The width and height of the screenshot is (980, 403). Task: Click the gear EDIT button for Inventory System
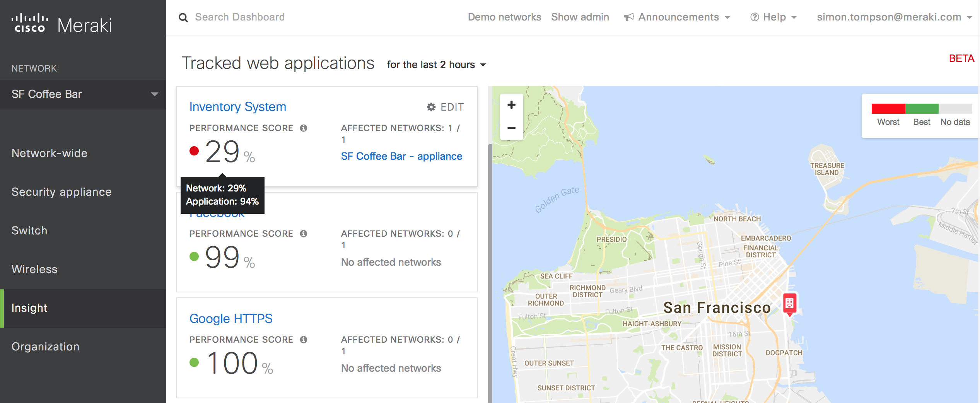pos(445,107)
